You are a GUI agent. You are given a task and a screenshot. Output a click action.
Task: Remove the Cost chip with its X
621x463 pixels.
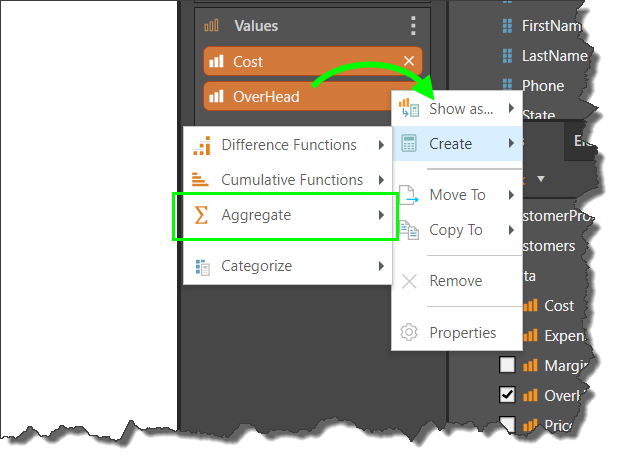[408, 62]
